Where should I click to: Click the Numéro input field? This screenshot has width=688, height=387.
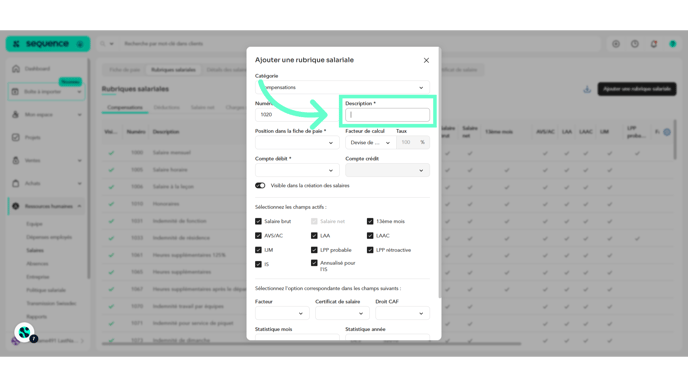click(297, 115)
